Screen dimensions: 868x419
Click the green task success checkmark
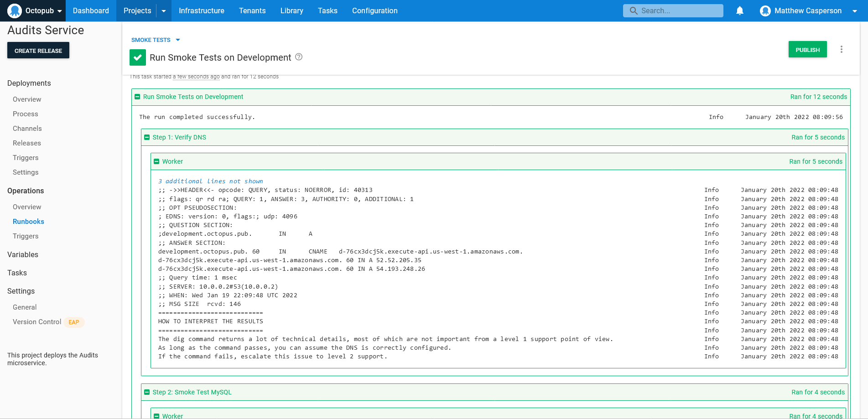pos(137,57)
